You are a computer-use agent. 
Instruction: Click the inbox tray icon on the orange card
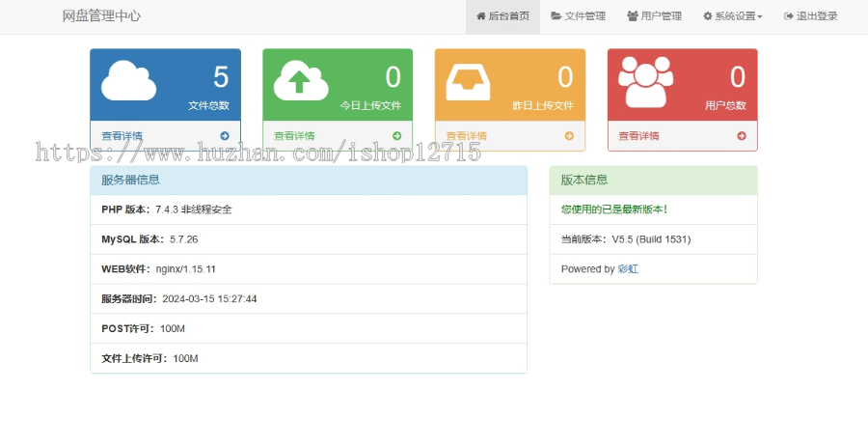click(468, 82)
